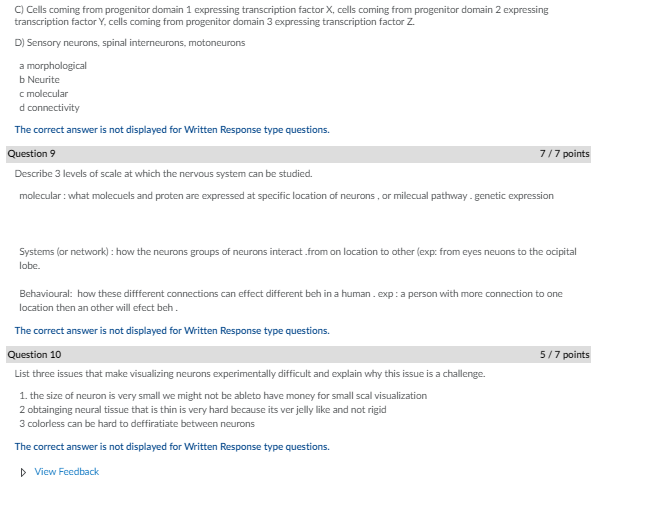
Task: Expand the View Feedback disclosure triangle
Action: pyautogui.click(x=24, y=472)
